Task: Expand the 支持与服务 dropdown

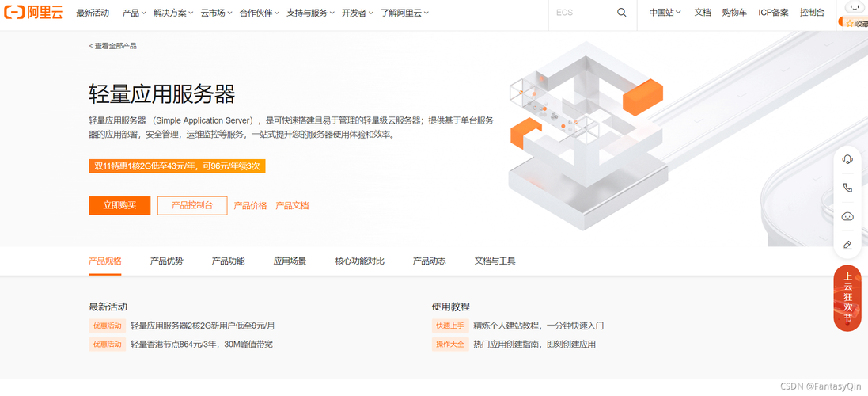Action: click(x=310, y=13)
